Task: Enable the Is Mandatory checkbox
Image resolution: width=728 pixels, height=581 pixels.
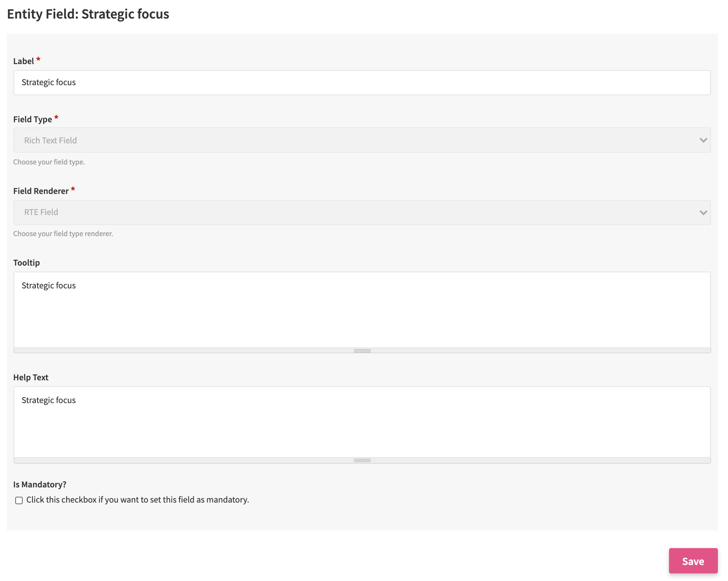Action: coord(19,500)
